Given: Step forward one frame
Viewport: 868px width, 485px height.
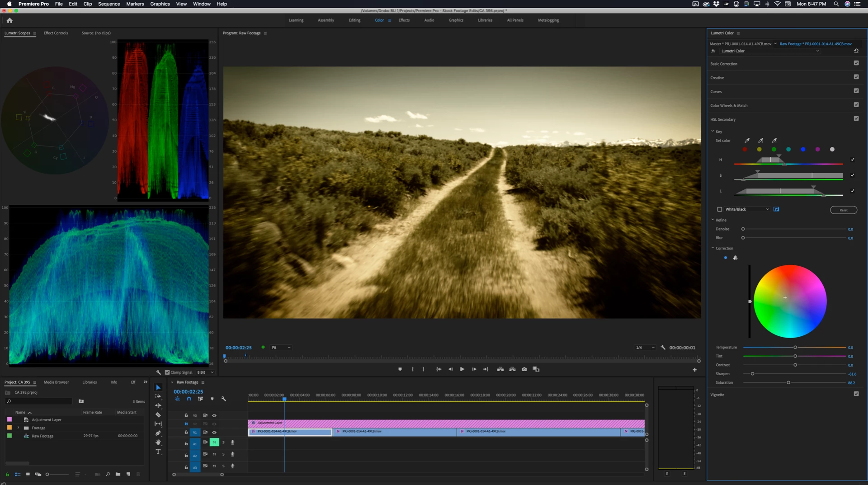Looking at the screenshot, I should [474, 369].
